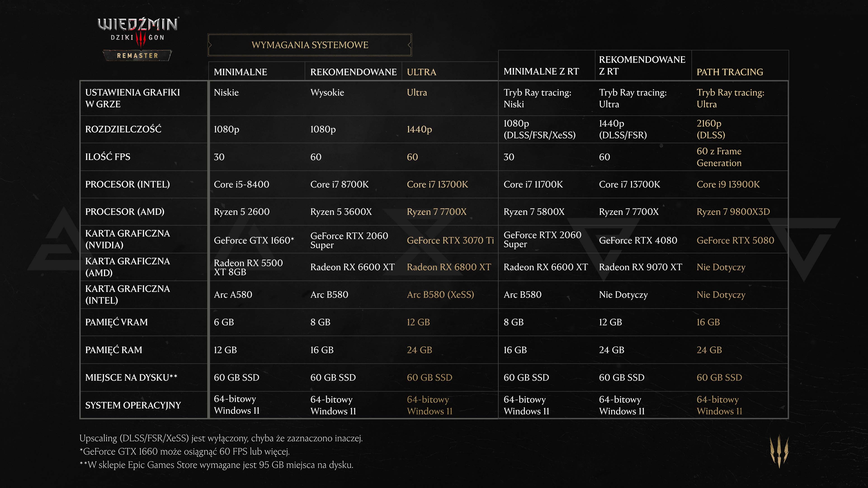The image size is (868, 488).
Task: Click the gold wolf claw emblem
Action: pos(779,451)
